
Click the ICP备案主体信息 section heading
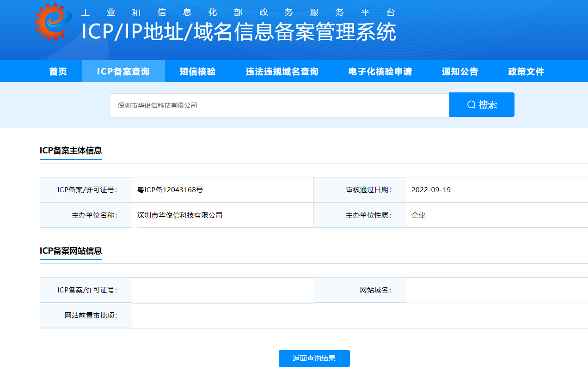(x=71, y=151)
